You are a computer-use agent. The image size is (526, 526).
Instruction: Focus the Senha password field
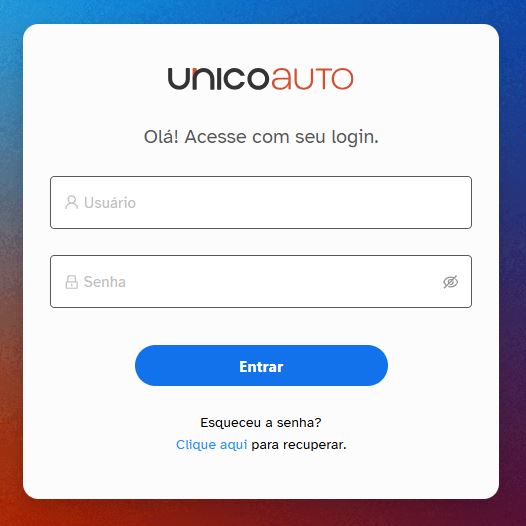(261, 281)
